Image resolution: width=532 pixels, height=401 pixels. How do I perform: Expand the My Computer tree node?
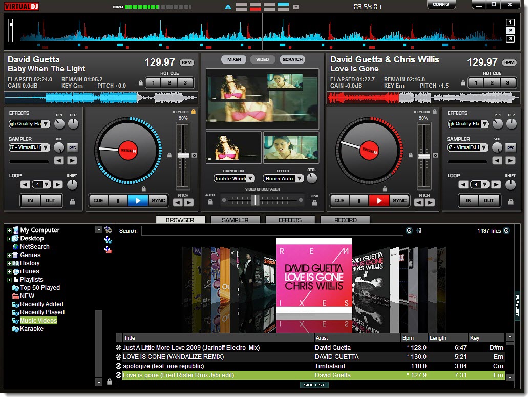pos(9,230)
